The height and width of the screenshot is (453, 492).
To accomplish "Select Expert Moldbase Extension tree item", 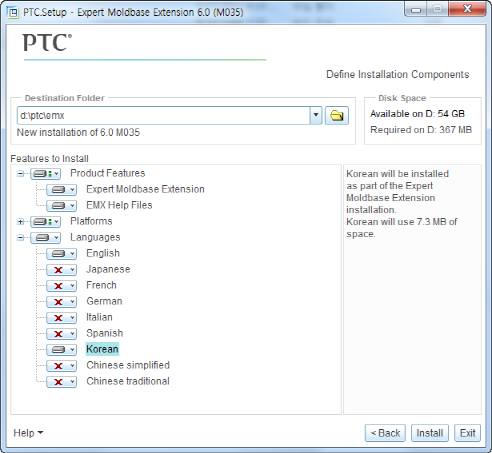I will pyautogui.click(x=145, y=189).
